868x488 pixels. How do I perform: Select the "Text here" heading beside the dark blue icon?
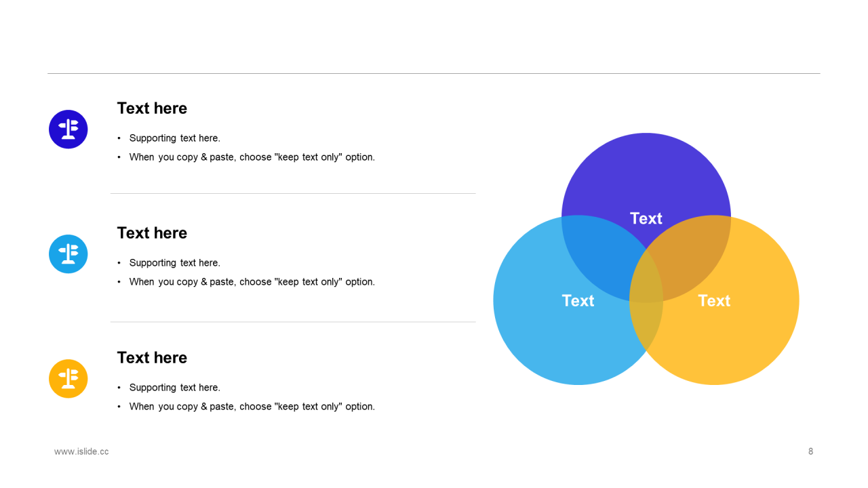(152, 108)
